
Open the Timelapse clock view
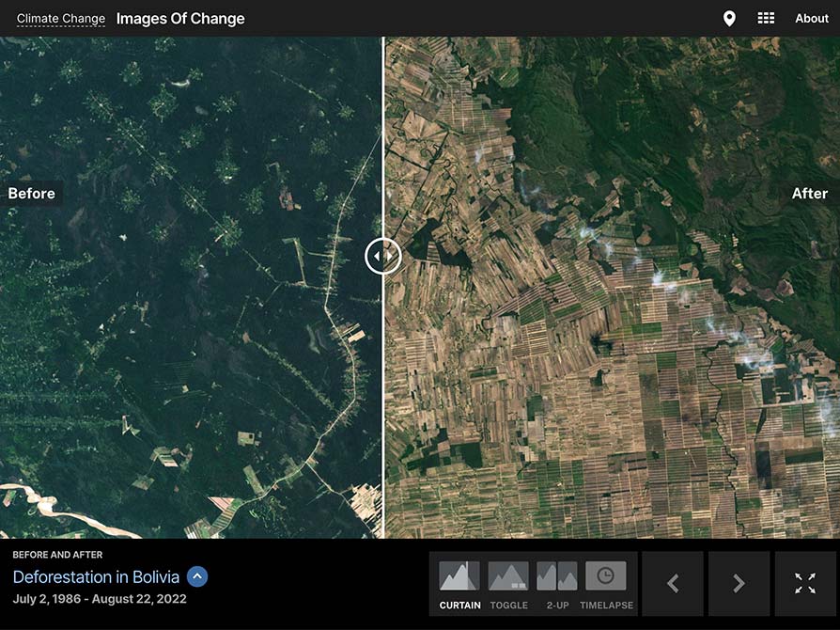[606, 575]
